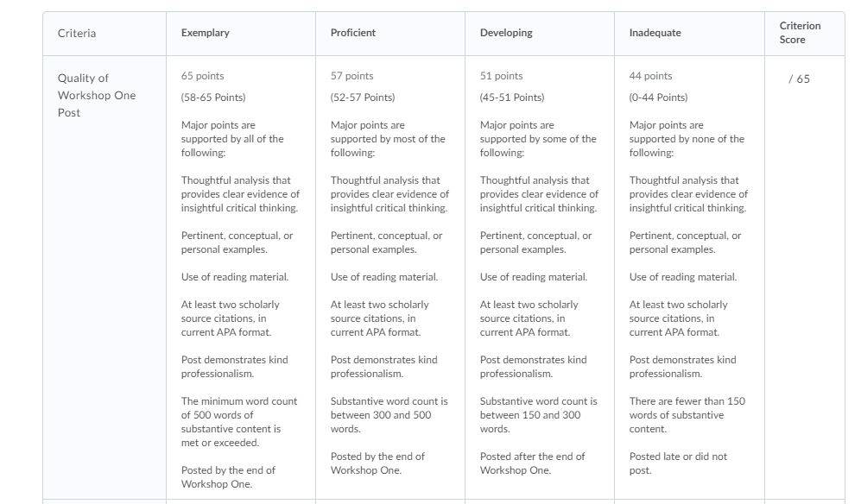Choose the Exemplary 65 points level
This screenshot has width=861, height=504.
[203, 76]
